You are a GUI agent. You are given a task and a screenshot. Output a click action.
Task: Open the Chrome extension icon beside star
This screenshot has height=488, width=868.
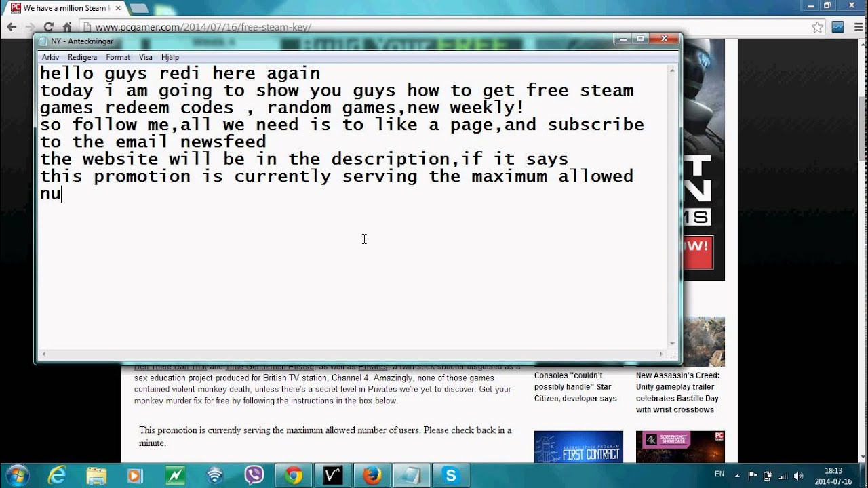pyautogui.click(x=838, y=27)
